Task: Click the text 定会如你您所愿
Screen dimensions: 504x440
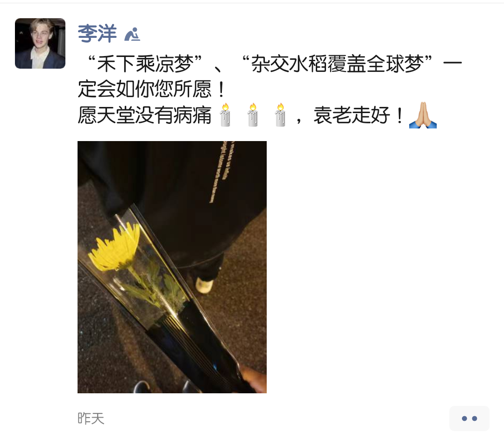Action: [145, 89]
